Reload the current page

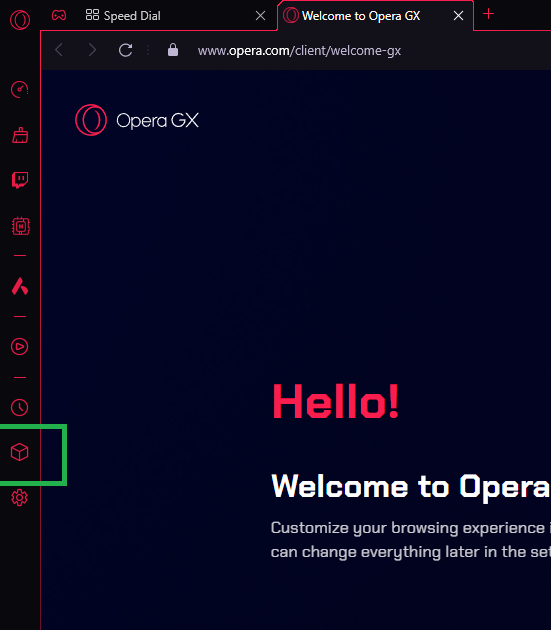(x=125, y=50)
